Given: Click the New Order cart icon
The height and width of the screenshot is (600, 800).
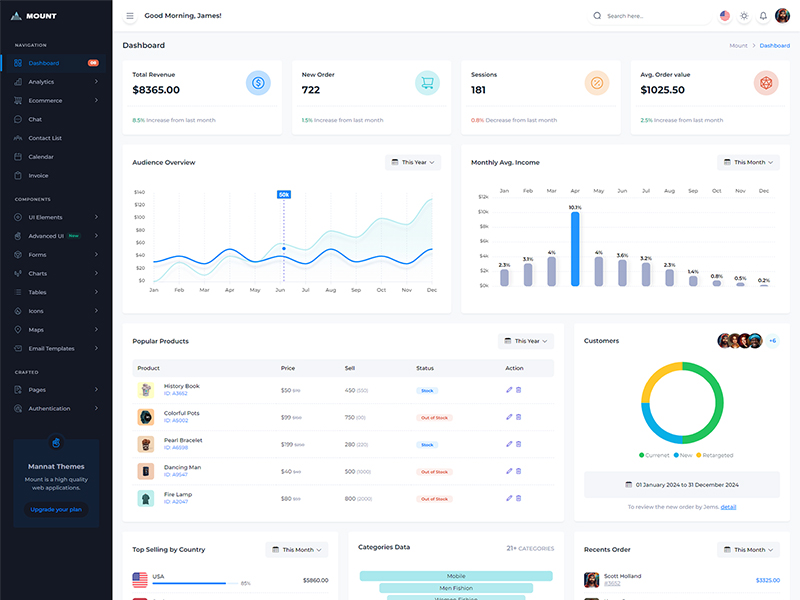Looking at the screenshot, I should coord(428,83).
